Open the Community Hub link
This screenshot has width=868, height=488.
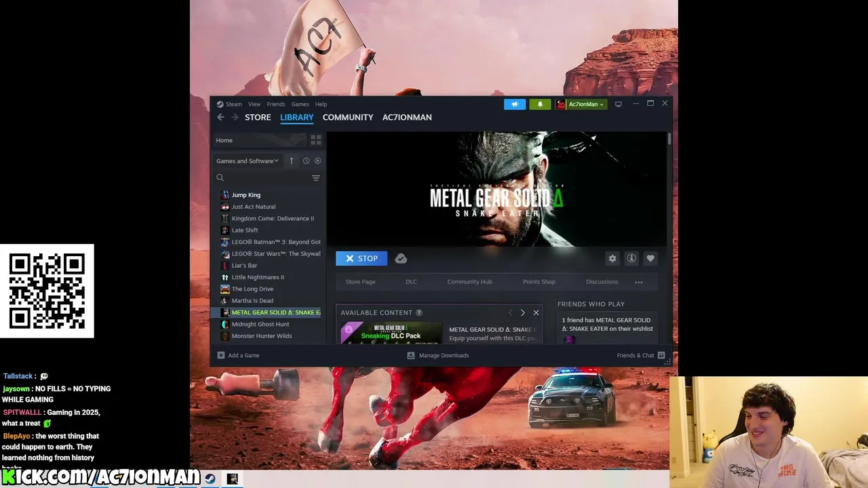click(x=469, y=282)
